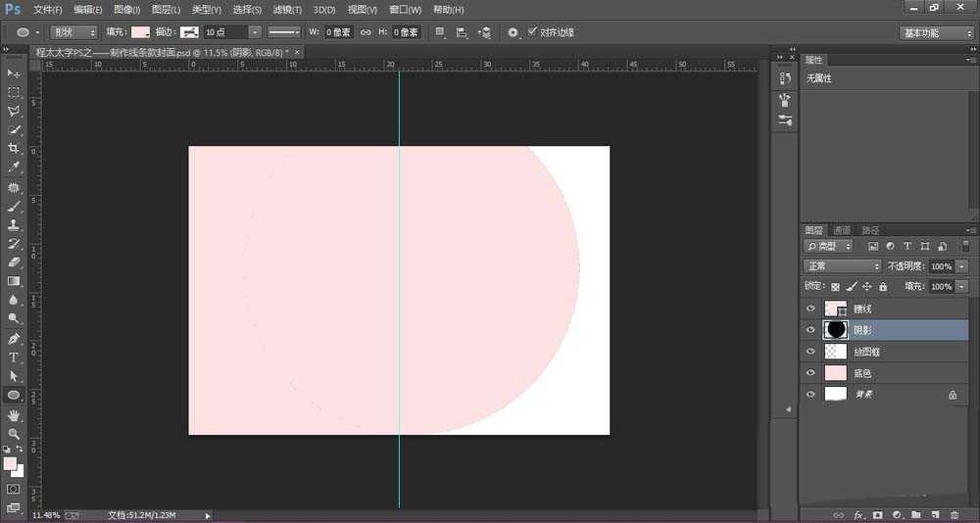Open the 形状 tool mode dropdown

73,32
